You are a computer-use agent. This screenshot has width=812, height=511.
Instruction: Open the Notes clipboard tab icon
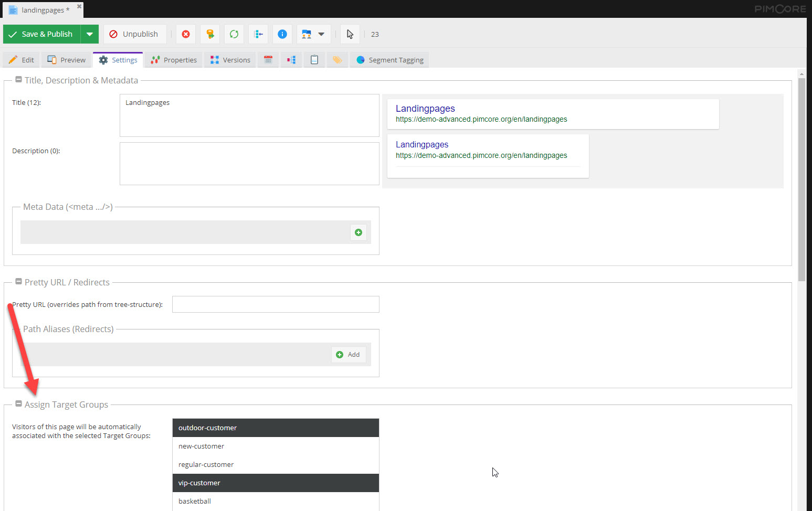(314, 60)
